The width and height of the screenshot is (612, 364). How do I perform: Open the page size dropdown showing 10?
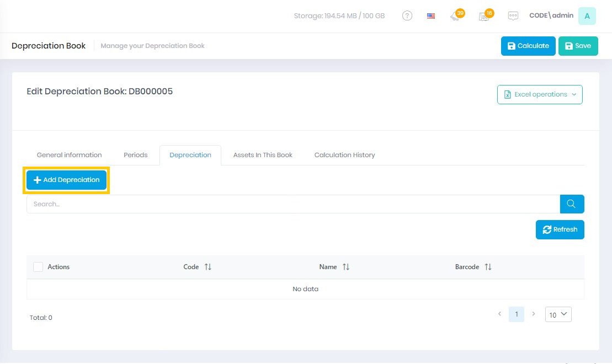point(558,314)
